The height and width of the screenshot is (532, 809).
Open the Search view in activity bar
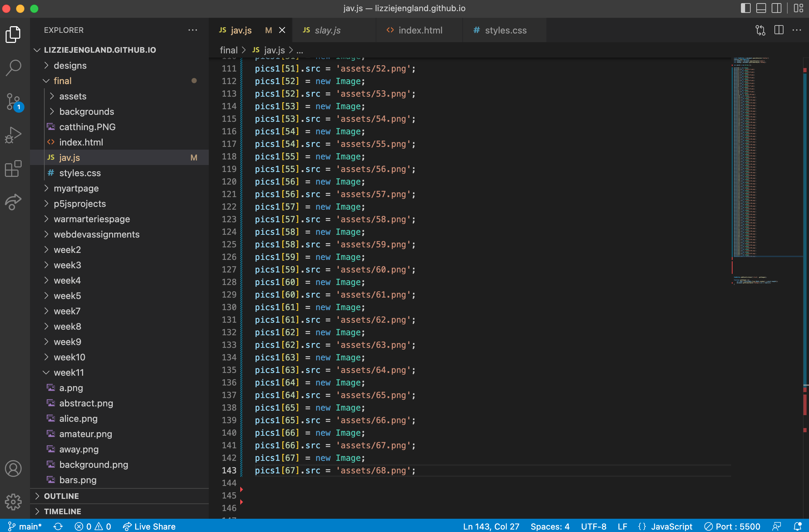(13, 68)
